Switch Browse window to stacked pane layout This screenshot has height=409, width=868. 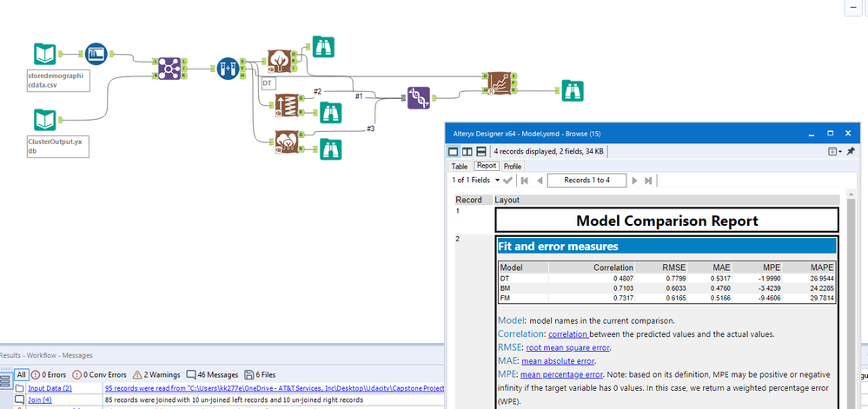(x=481, y=151)
